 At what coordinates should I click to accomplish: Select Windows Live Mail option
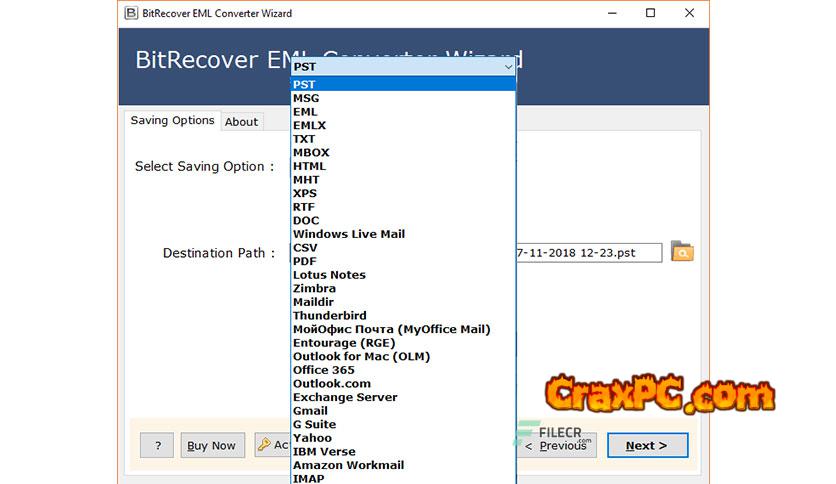coord(348,234)
